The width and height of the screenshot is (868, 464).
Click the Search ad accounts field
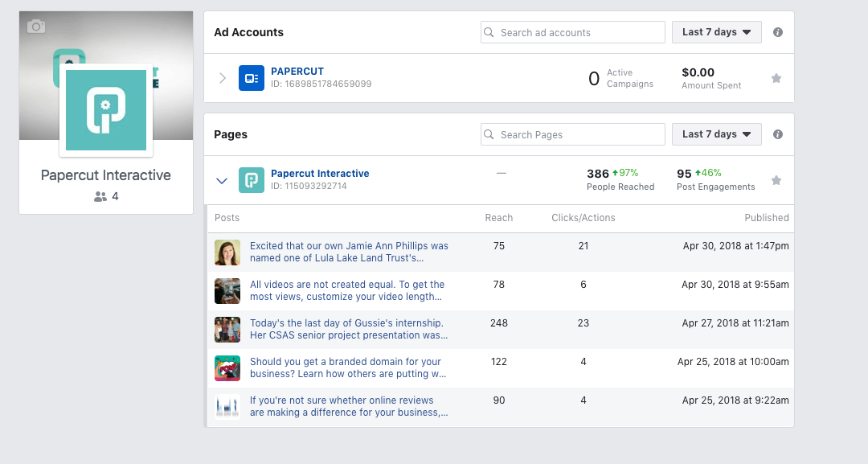(573, 32)
